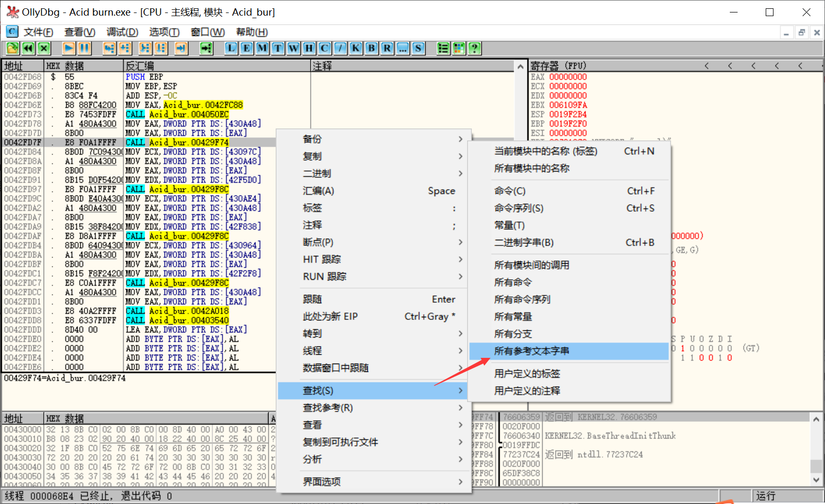Open Executable modules with E button
The height and width of the screenshot is (504, 825).
point(247,48)
